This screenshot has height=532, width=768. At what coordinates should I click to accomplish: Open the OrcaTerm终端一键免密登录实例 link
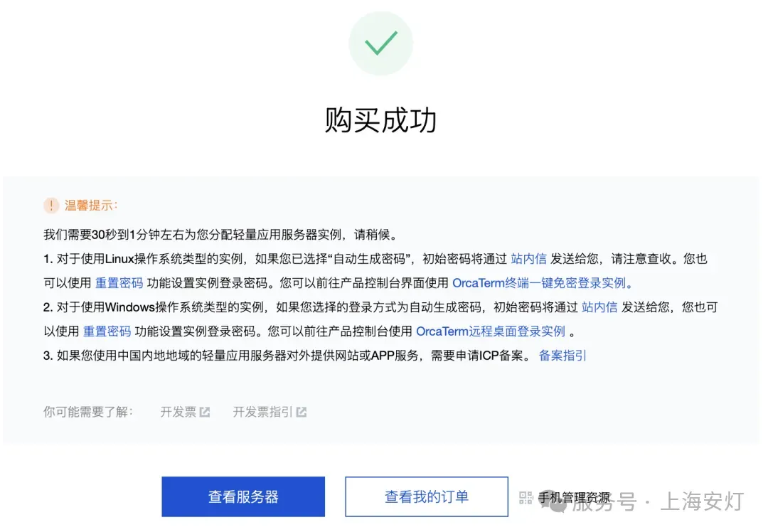(542, 282)
